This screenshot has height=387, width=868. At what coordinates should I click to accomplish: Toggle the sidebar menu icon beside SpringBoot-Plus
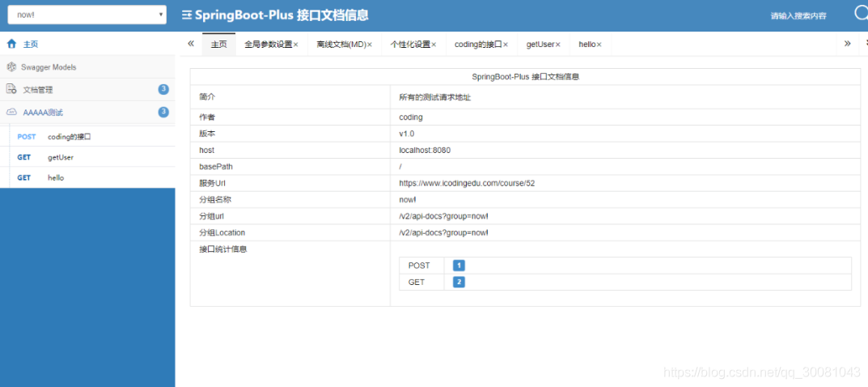tap(187, 15)
